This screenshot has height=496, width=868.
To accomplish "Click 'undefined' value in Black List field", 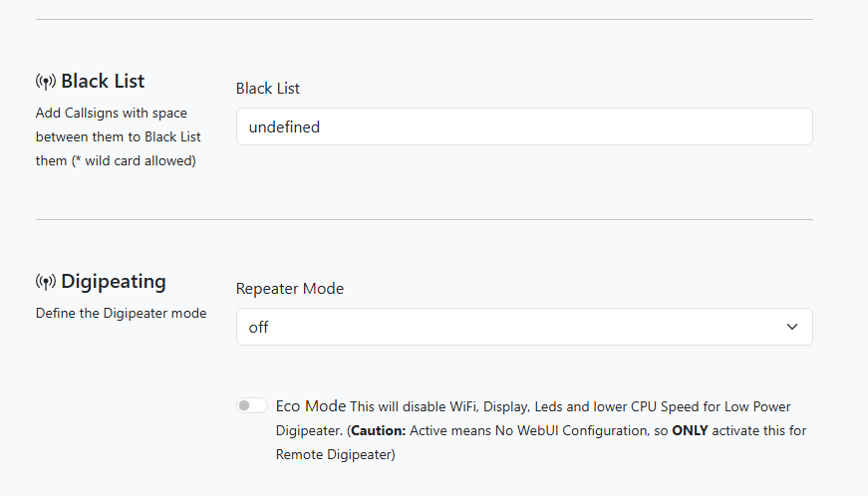I will [x=284, y=126].
